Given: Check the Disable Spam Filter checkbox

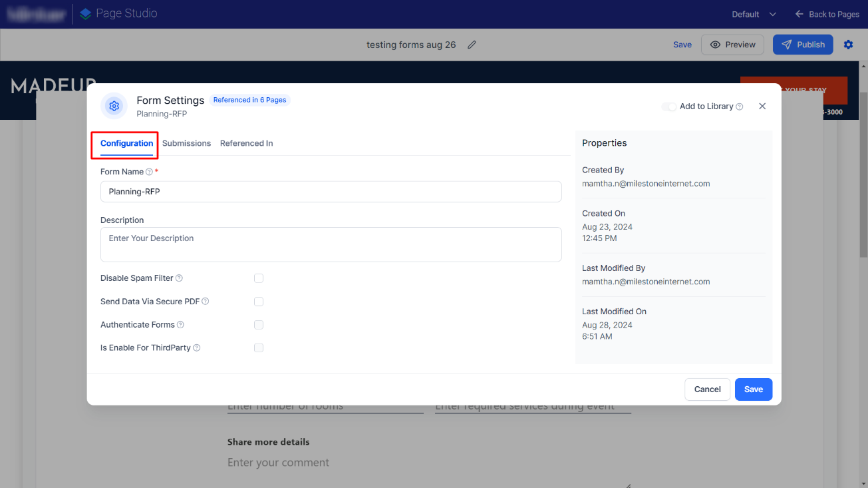Looking at the screenshot, I should 259,278.
